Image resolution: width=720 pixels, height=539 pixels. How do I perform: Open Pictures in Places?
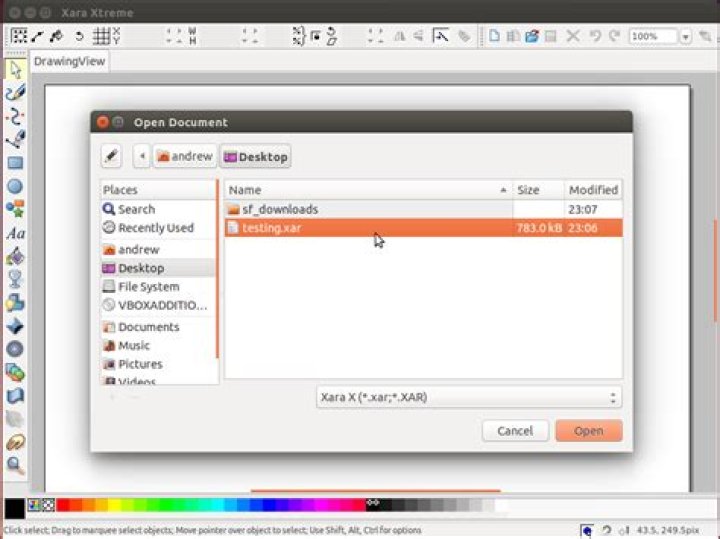158,364
